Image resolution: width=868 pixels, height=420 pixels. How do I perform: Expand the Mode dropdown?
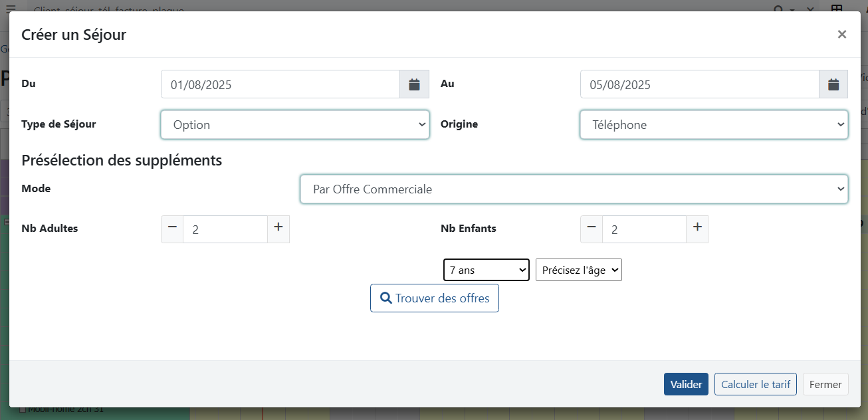pos(574,189)
